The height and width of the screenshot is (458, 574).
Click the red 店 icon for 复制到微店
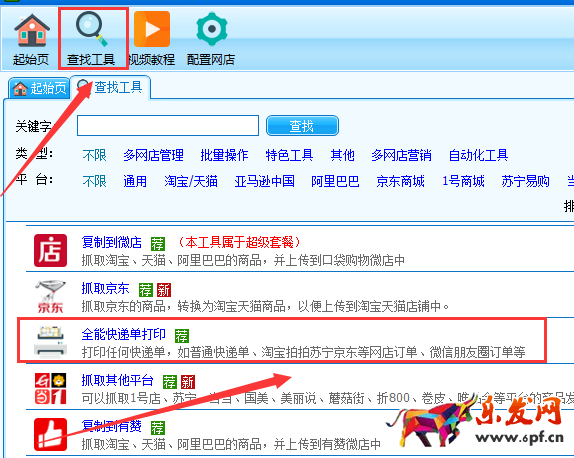[x=51, y=250]
